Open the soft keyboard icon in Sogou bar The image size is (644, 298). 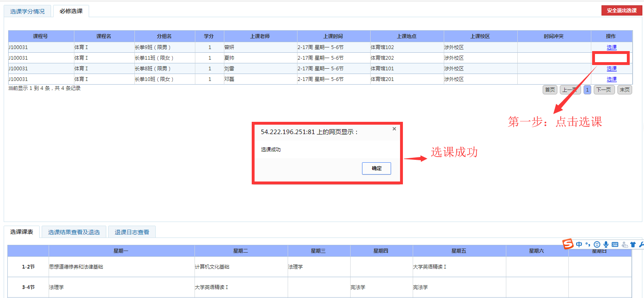pos(615,244)
